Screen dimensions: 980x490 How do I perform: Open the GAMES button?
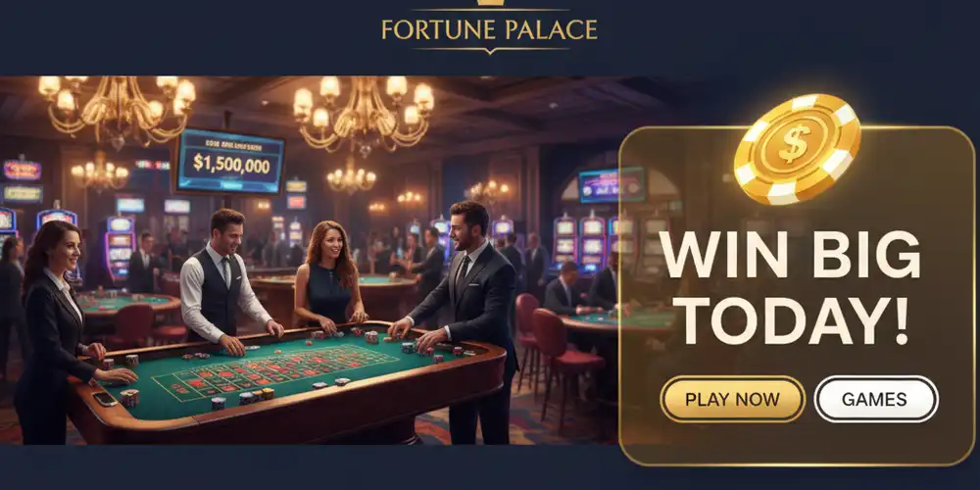[x=875, y=400]
